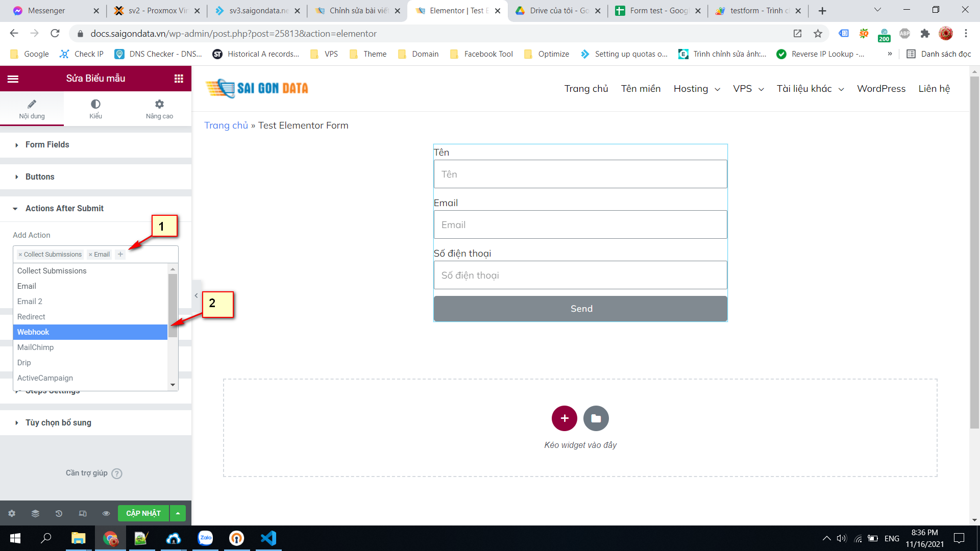Screen dimensions: 980x551
Task: Switch responsive mode icon
Action: pyautogui.click(x=83, y=513)
